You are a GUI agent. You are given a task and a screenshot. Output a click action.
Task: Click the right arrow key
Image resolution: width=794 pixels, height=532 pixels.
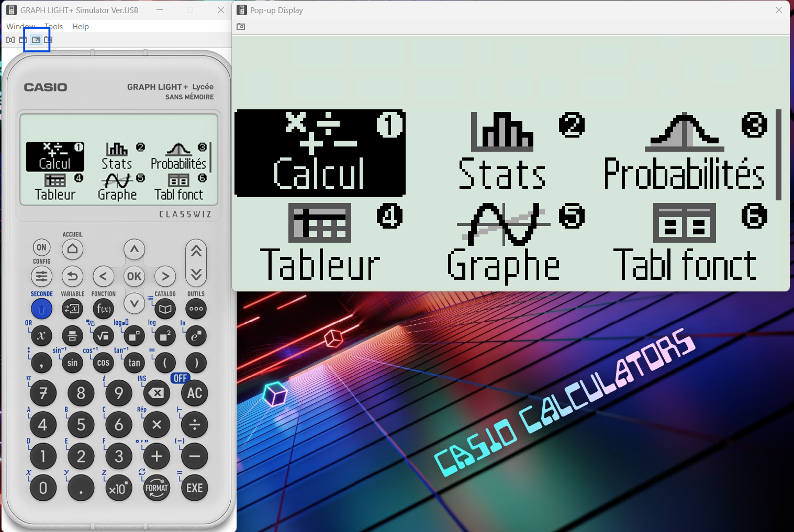pos(165,276)
